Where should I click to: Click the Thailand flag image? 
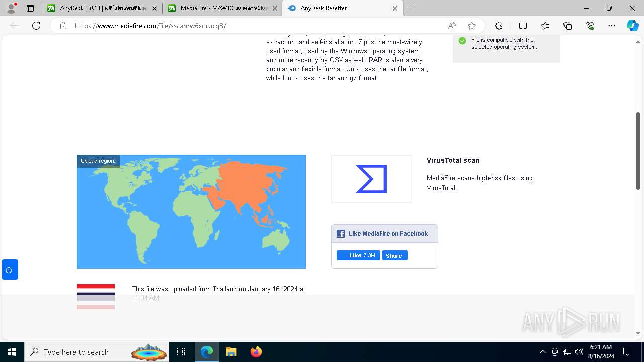96,296
